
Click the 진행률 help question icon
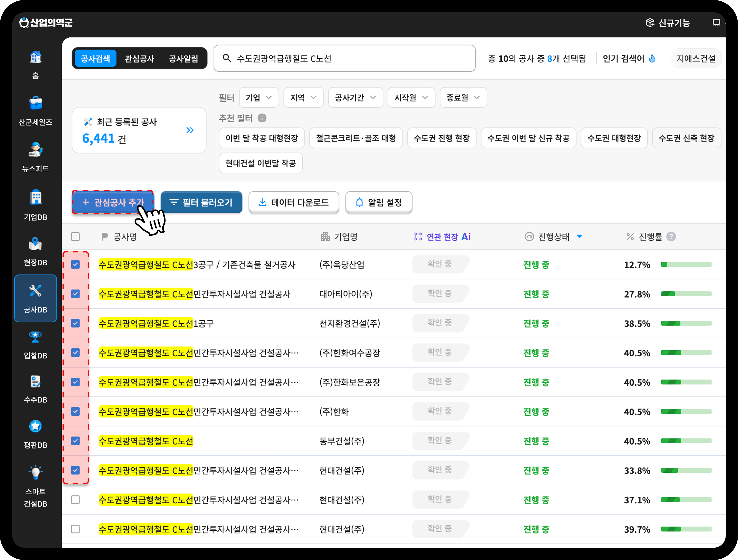tap(671, 236)
